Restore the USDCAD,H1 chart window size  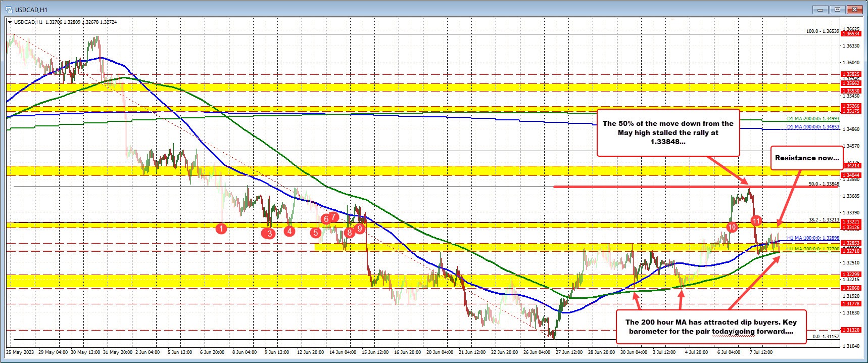tap(837, 9)
